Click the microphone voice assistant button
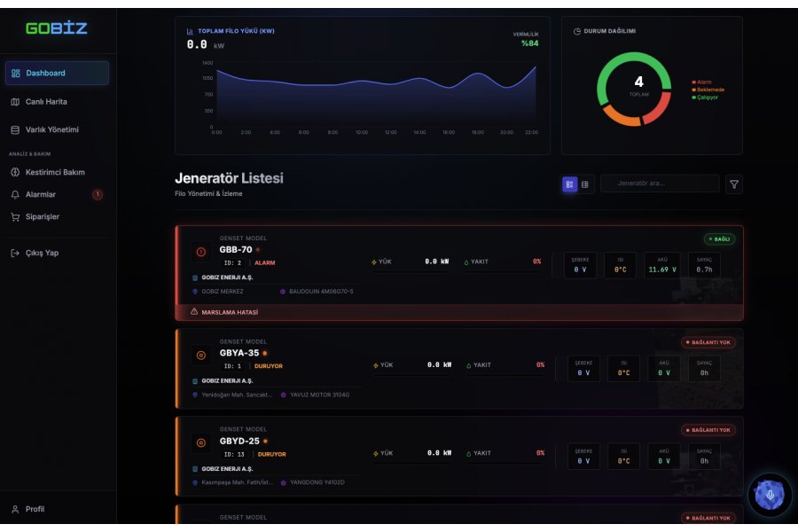The width and height of the screenshot is (798, 532). (770, 495)
